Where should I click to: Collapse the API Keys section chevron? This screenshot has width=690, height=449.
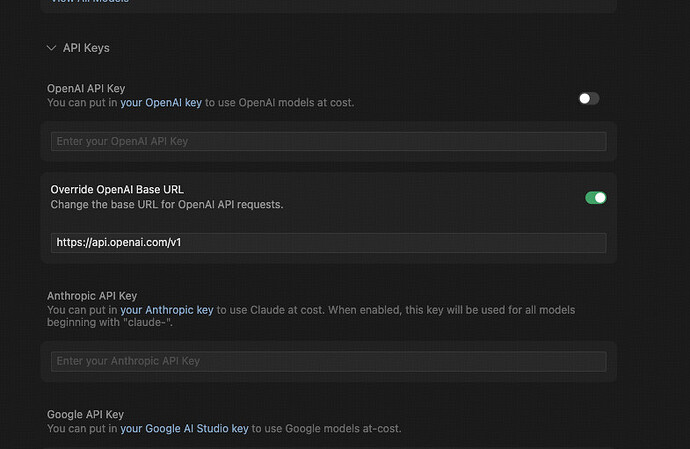pos(51,48)
